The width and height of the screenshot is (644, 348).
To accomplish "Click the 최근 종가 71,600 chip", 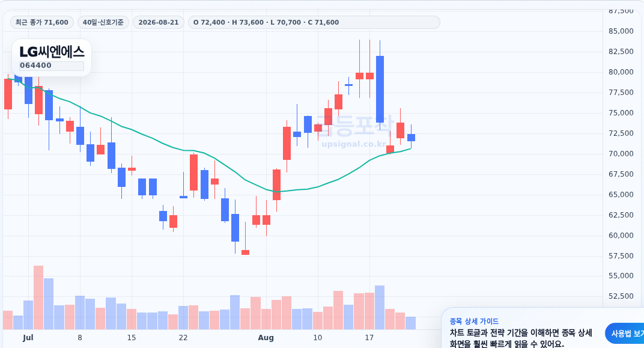I will 42,22.
